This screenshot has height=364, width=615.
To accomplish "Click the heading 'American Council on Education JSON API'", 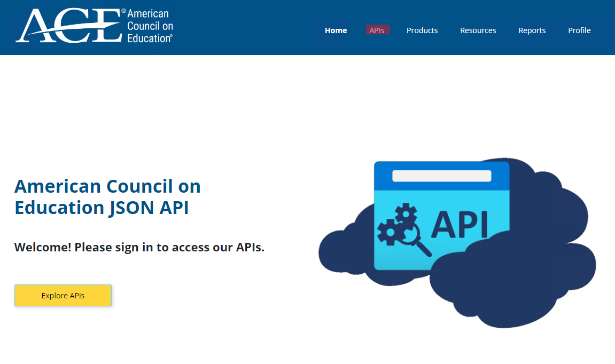I will click(107, 197).
